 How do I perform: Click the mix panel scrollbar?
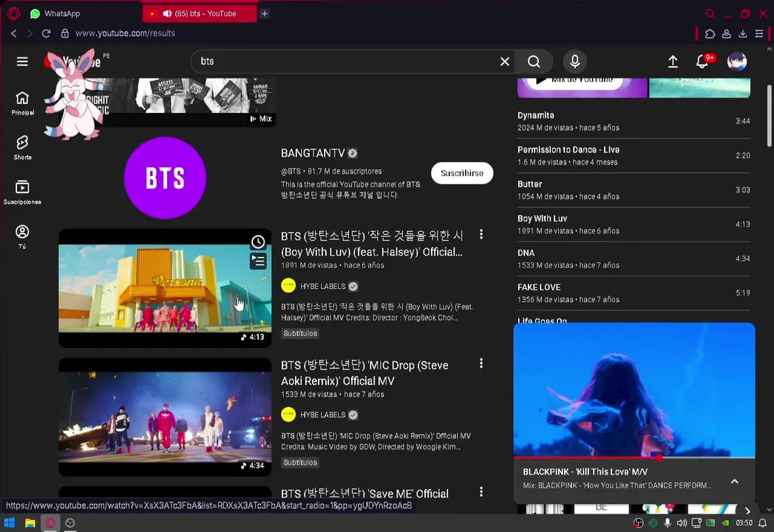pyautogui.click(x=769, y=116)
